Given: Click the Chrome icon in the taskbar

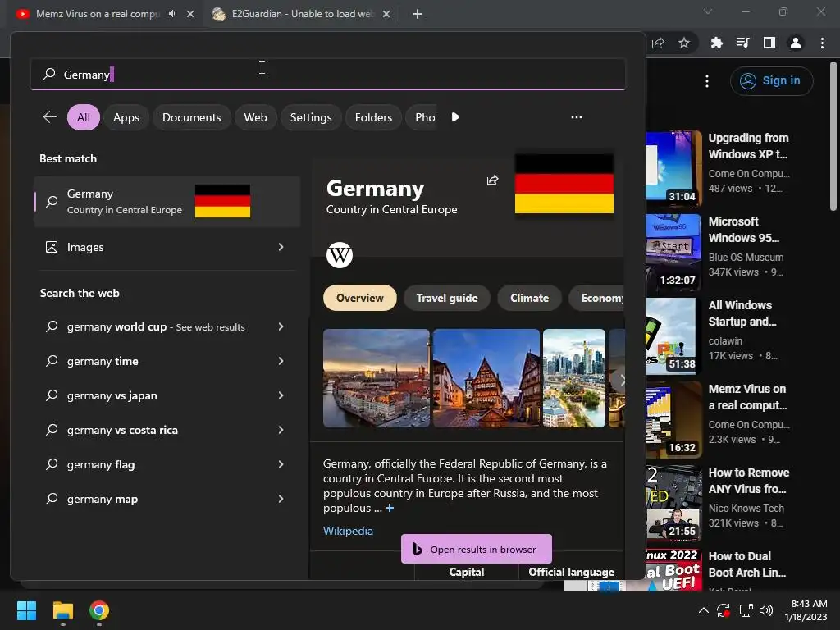Looking at the screenshot, I should (x=99, y=610).
